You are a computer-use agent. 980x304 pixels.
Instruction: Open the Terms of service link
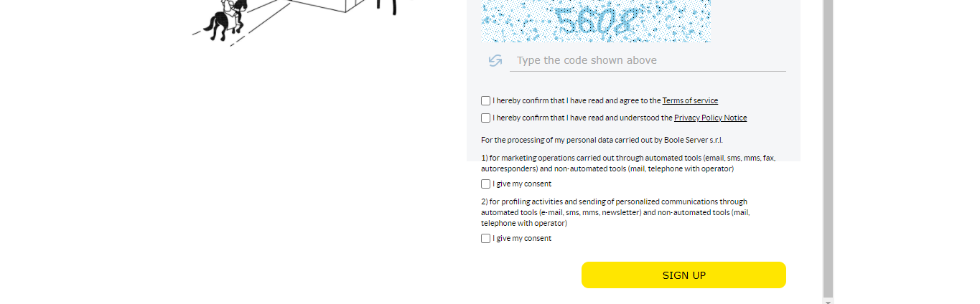(690, 100)
